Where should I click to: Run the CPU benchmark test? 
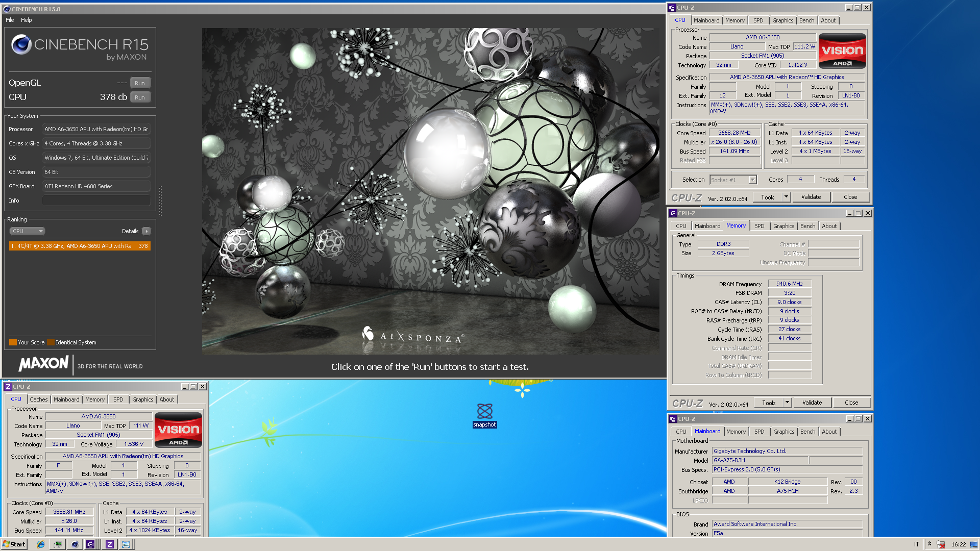[140, 97]
